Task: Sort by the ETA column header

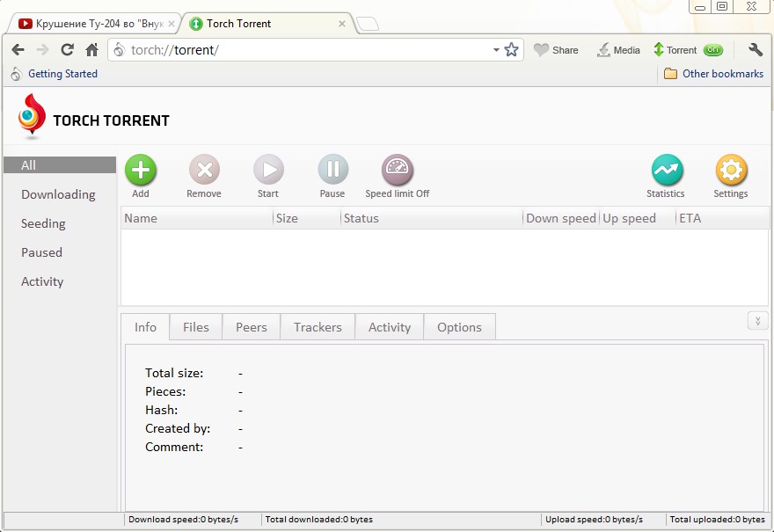Action: [722, 218]
